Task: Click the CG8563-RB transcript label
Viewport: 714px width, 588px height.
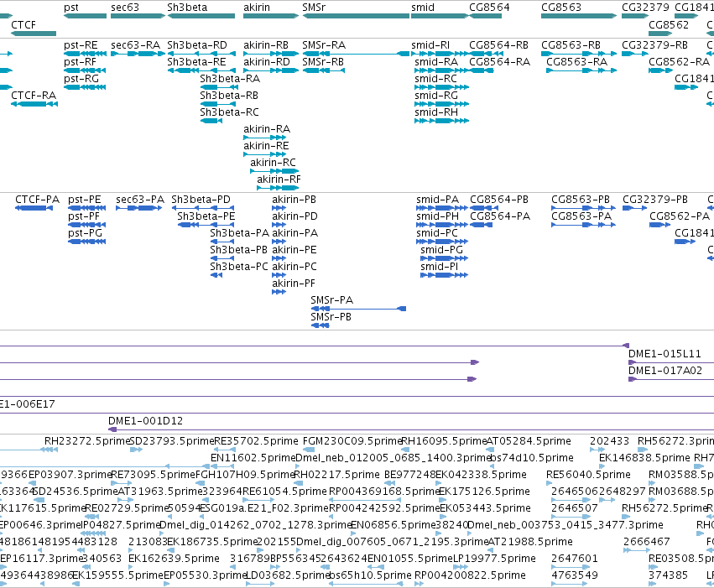Action: pos(571,45)
